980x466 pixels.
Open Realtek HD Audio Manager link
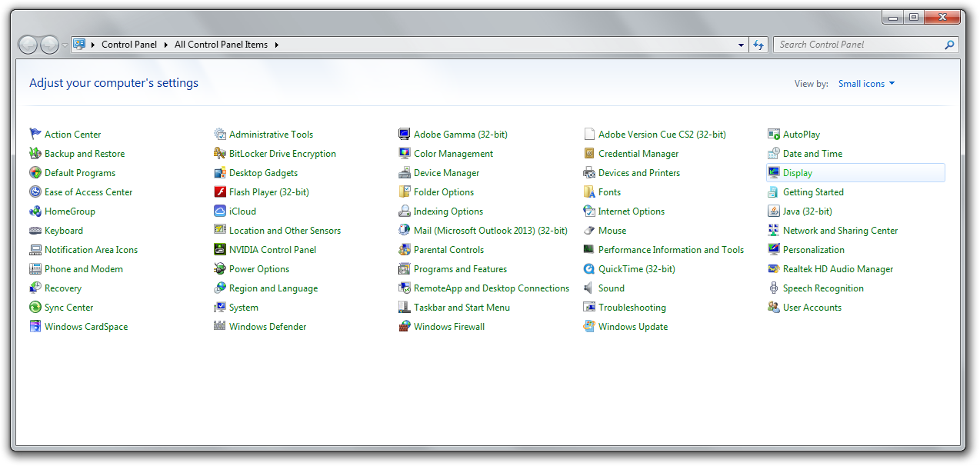[x=838, y=268]
